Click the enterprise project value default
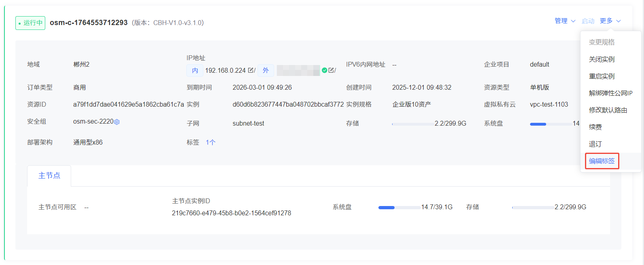 click(x=540, y=64)
